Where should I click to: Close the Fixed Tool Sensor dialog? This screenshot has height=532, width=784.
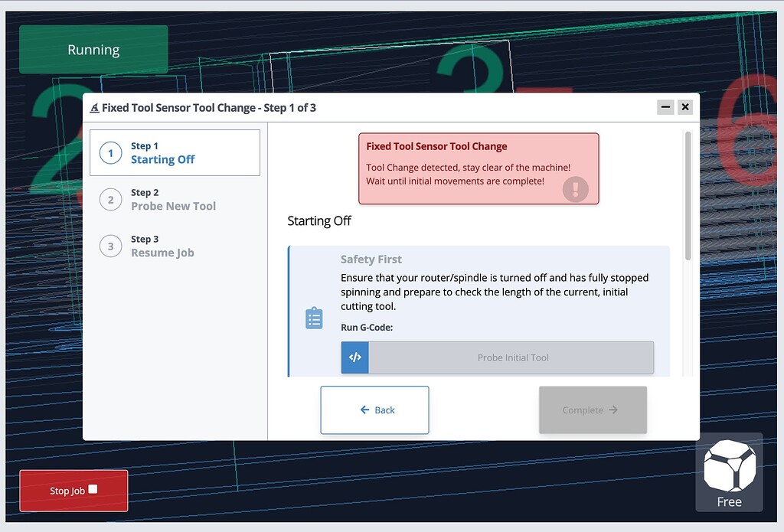click(685, 107)
